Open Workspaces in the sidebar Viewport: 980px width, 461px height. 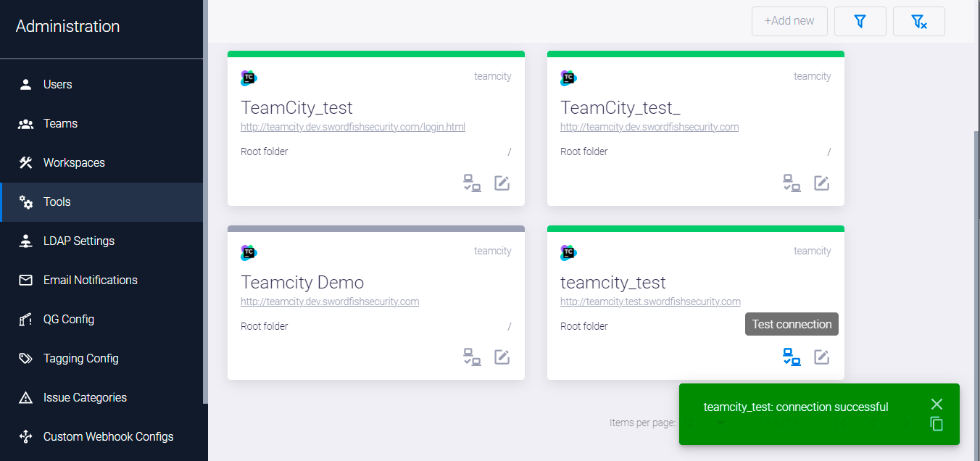[x=74, y=162]
